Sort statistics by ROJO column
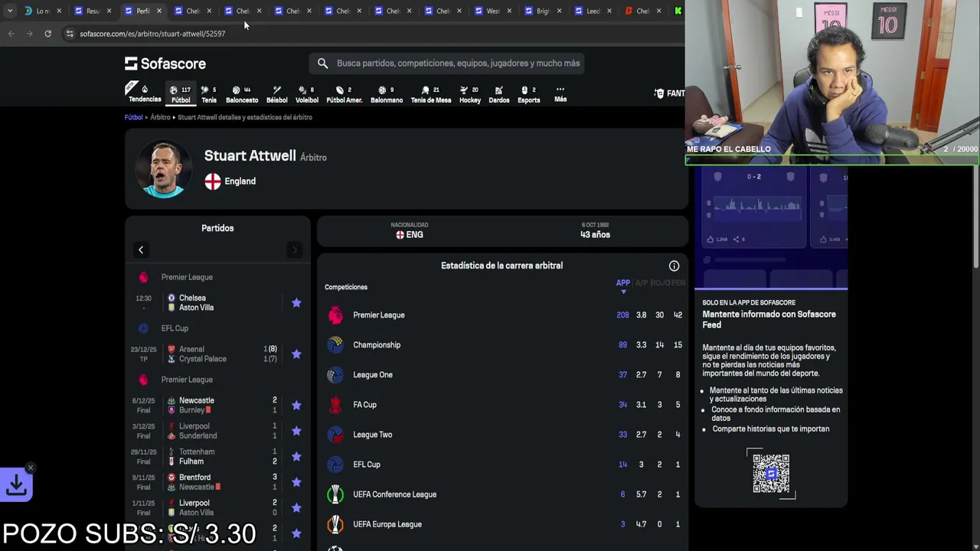This screenshot has width=980, height=551. pos(660,283)
